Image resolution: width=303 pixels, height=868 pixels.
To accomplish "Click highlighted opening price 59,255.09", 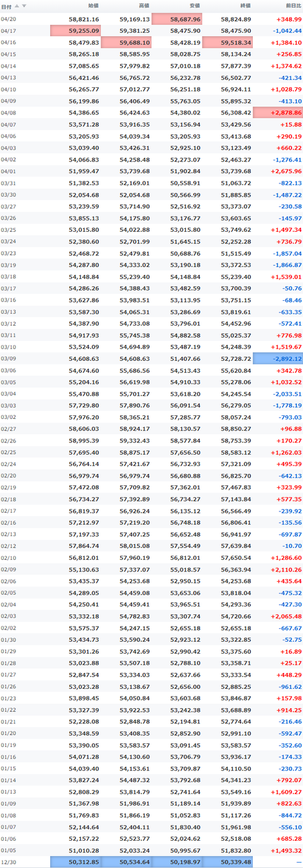I will 76,30.
